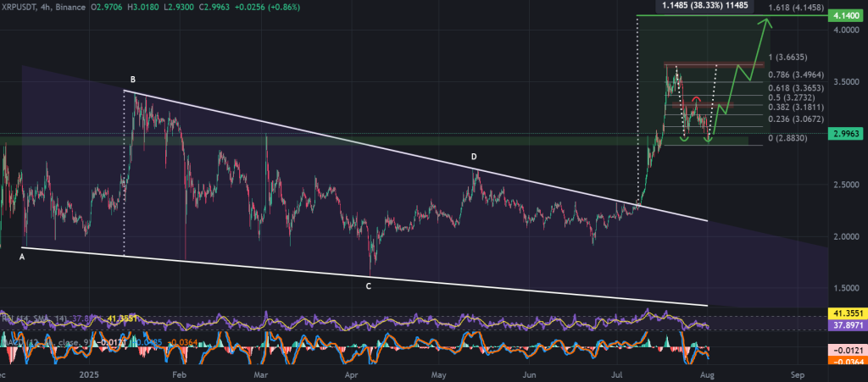Screen dimensions: 868x382
Task: Click the Jul label on time axis
Action: [615, 374]
